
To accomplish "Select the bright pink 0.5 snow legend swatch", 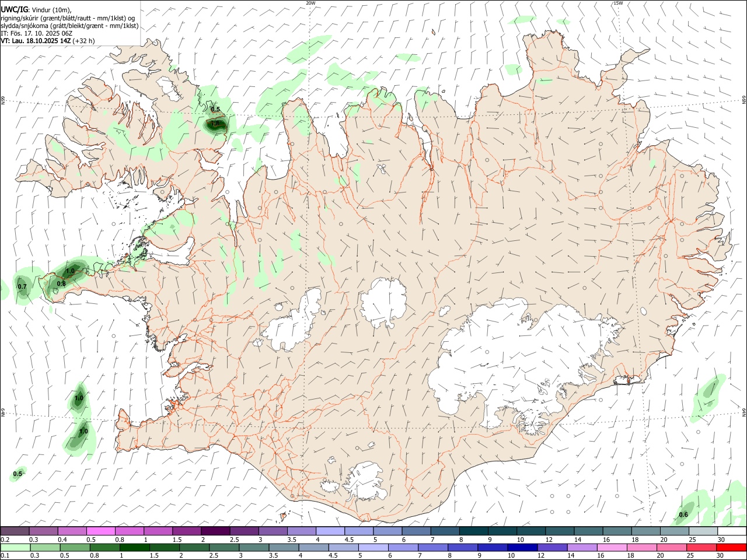I will pyautogui.click(x=101, y=531).
